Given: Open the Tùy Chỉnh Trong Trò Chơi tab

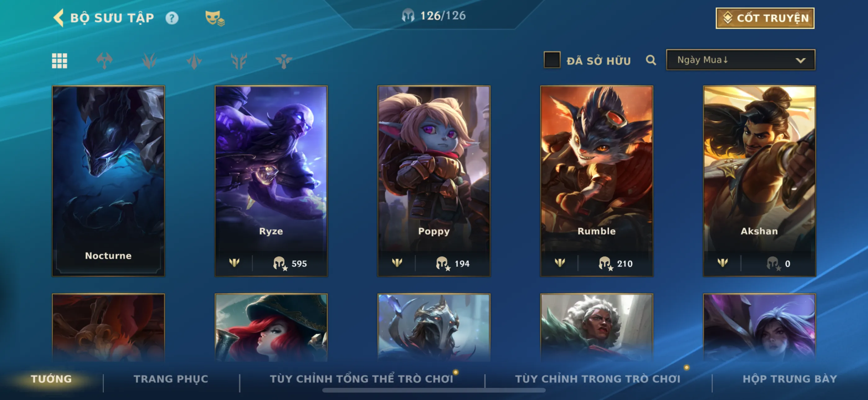Looking at the screenshot, I should click(598, 379).
